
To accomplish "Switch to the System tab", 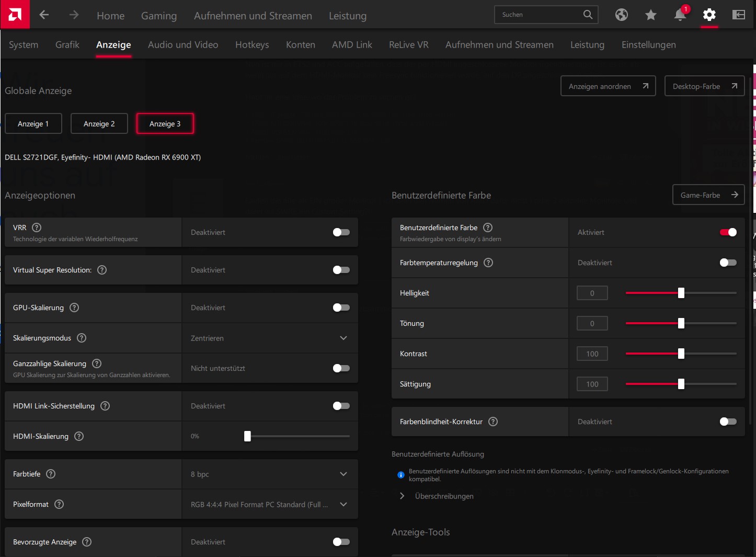I will (24, 45).
